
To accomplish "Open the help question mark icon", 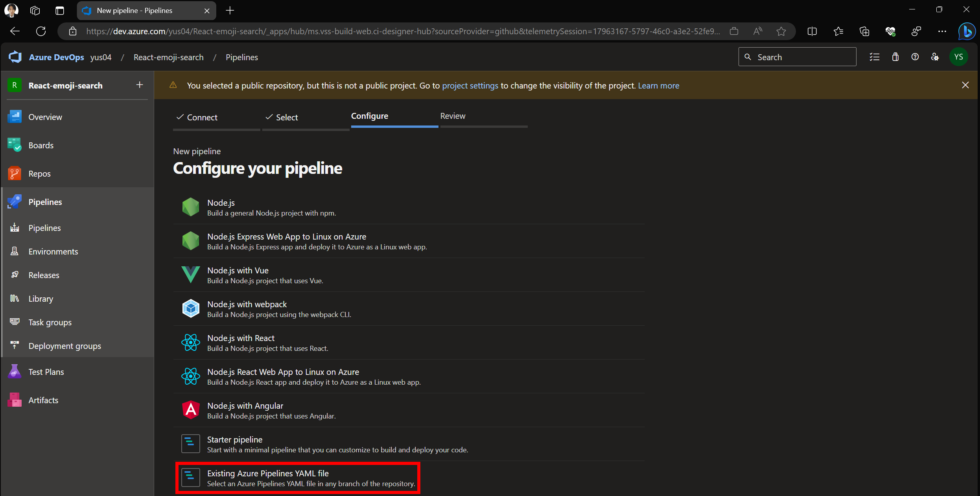I will click(x=915, y=57).
